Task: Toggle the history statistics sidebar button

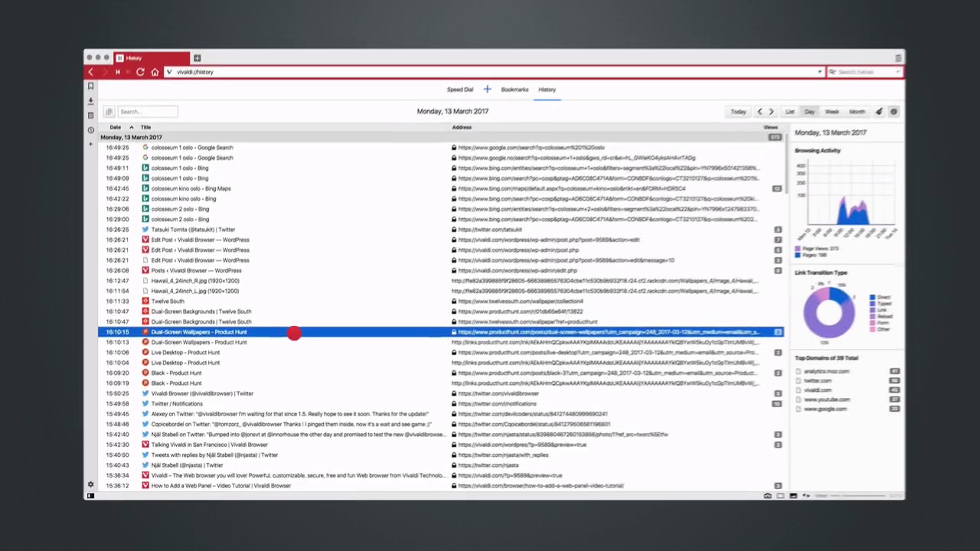Action: click(893, 112)
